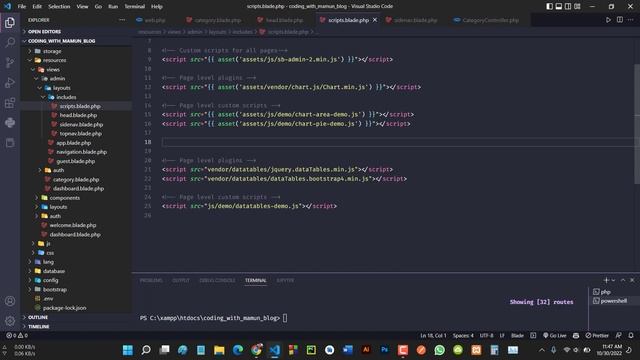This screenshot has width=640, height=360.
Task: Click the Prettier status bar item
Action: click(x=597, y=336)
